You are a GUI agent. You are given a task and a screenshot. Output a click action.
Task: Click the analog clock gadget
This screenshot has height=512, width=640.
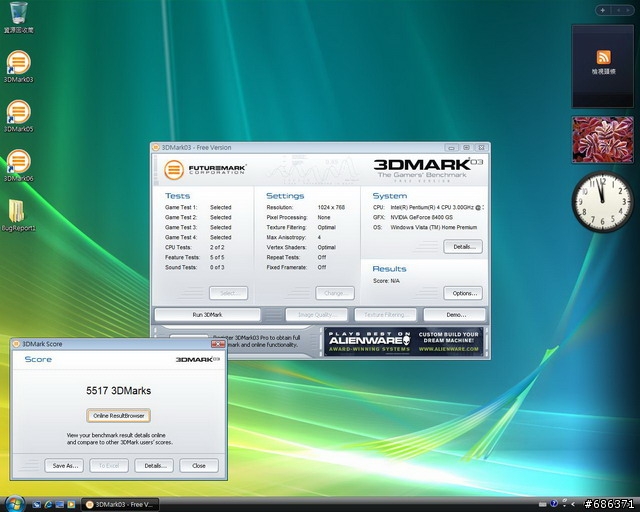tap(602, 202)
